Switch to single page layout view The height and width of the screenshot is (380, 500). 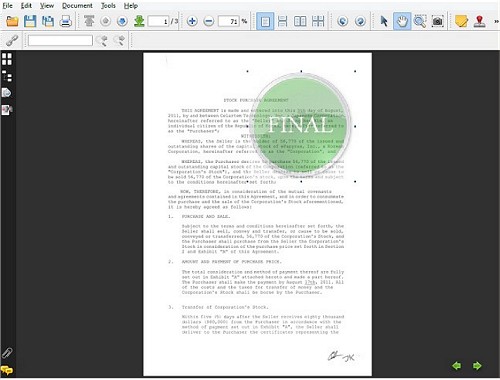(265, 21)
